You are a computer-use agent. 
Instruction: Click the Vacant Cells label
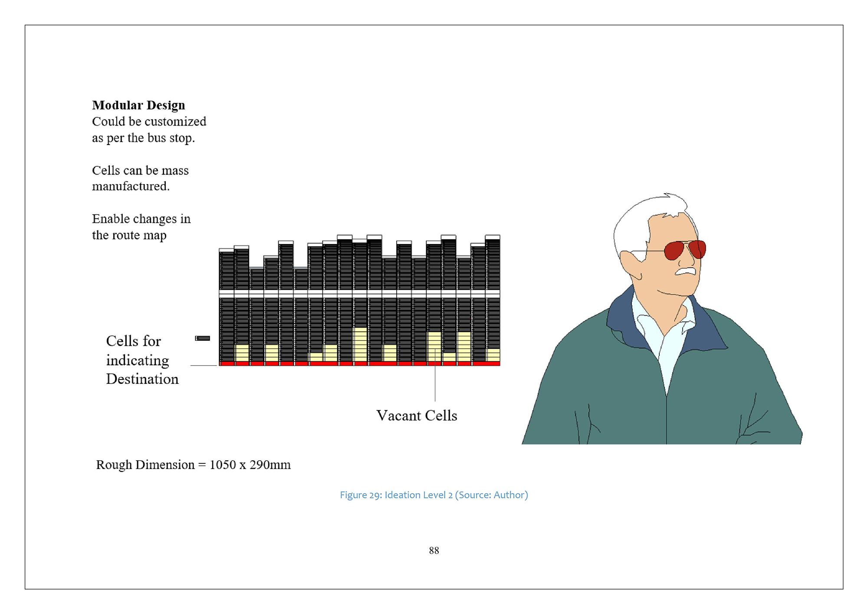(417, 416)
